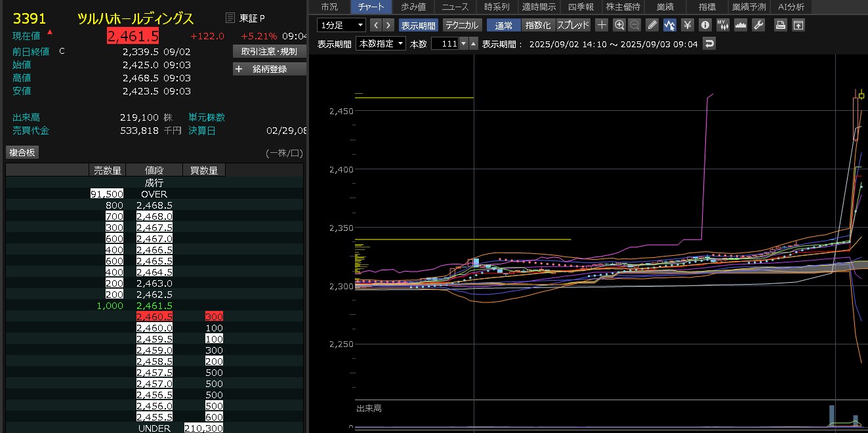Click bid price 2,455.5
The height and width of the screenshot is (433, 868).
pyautogui.click(x=155, y=417)
